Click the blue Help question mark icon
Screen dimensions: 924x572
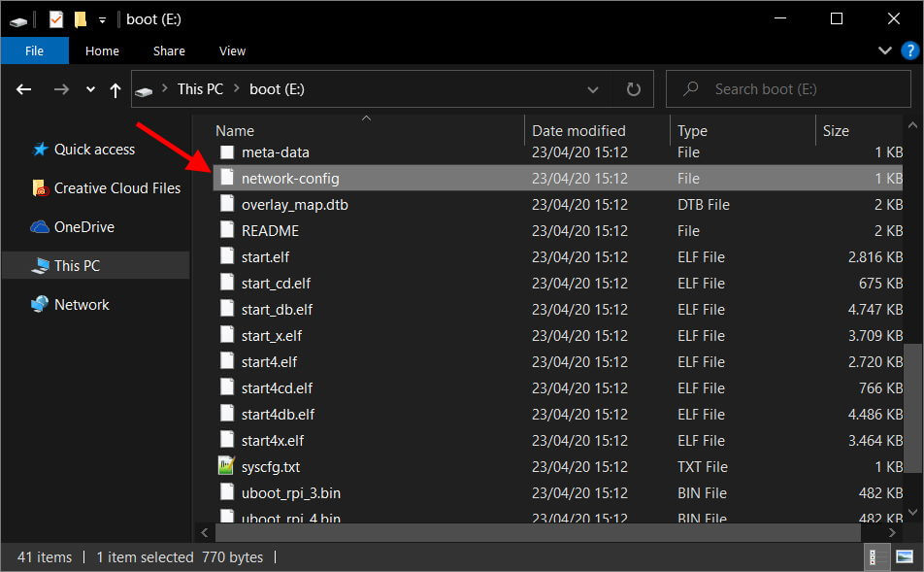pyautogui.click(x=909, y=50)
